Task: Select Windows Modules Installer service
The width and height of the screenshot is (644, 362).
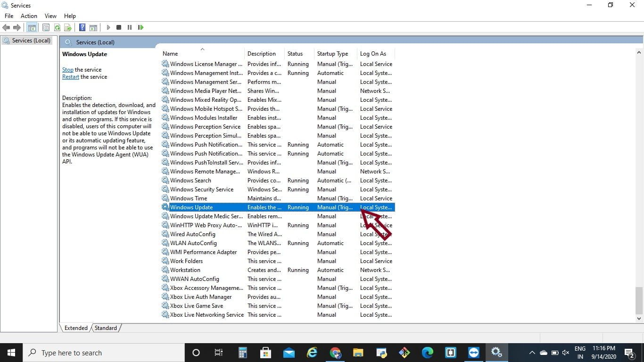Action: tap(278, 118)
